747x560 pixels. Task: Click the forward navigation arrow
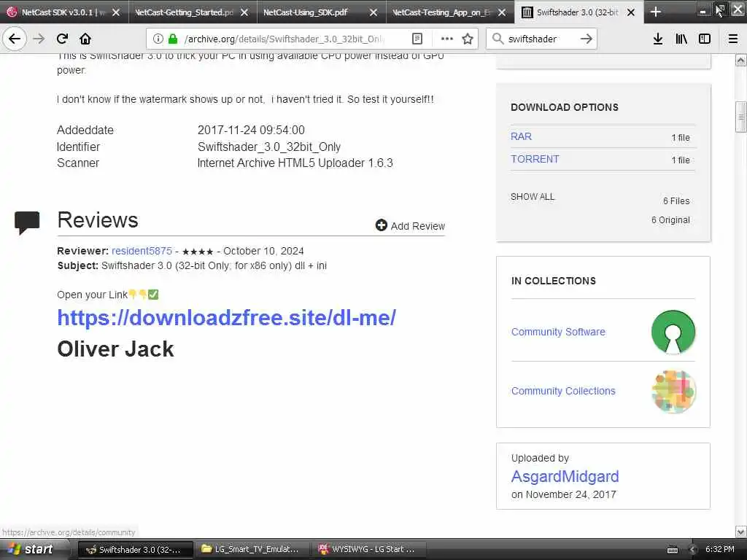tap(39, 39)
